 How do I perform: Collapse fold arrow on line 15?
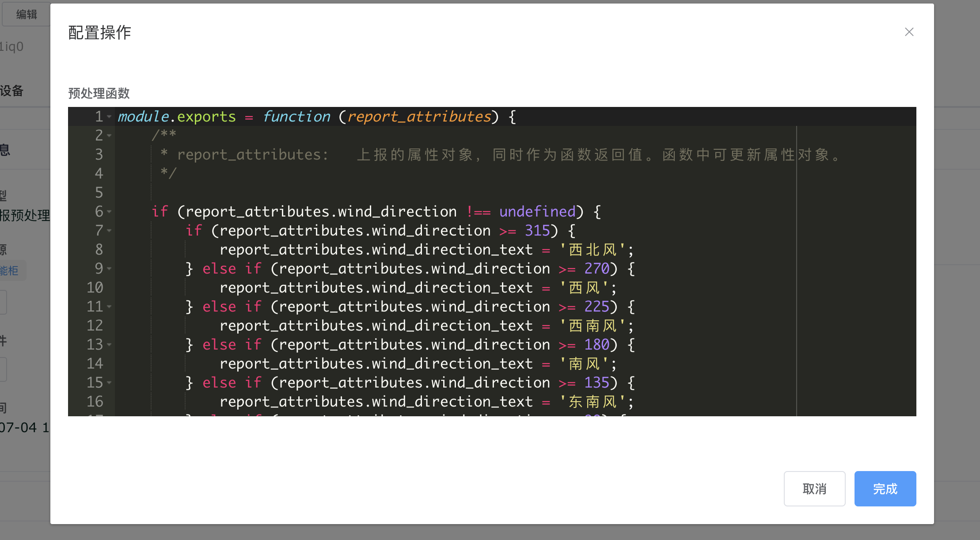(109, 383)
